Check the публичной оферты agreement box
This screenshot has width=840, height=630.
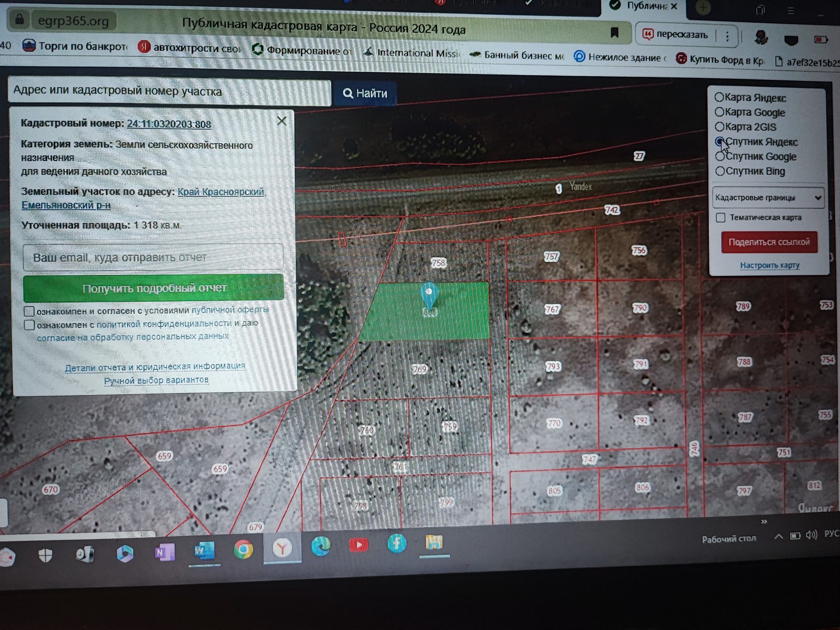pyautogui.click(x=29, y=311)
